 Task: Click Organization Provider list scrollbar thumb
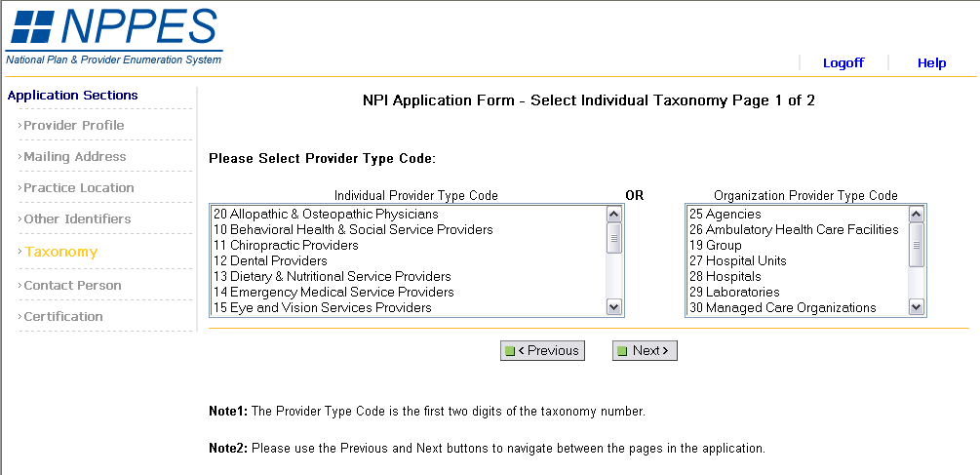tap(916, 244)
